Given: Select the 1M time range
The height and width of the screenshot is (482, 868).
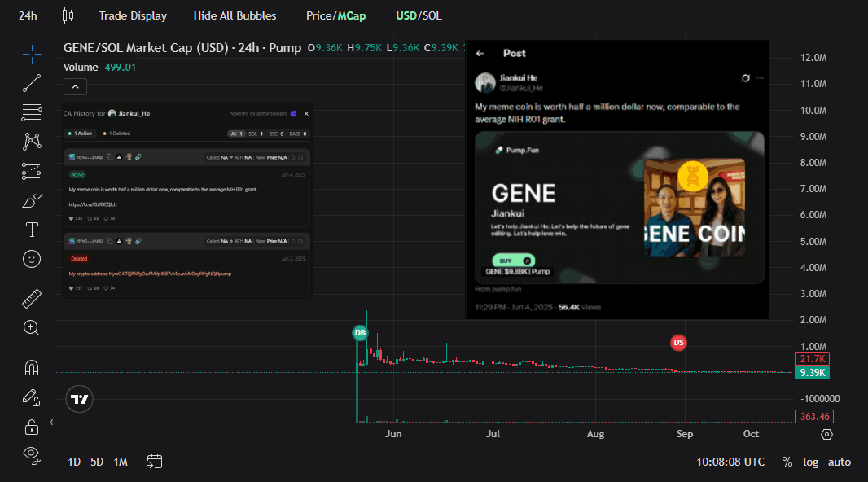Looking at the screenshot, I should [121, 462].
